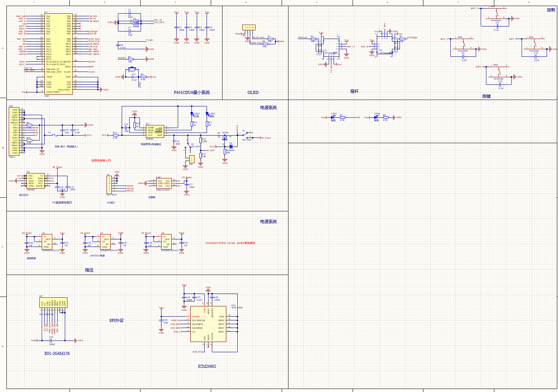
Task: Click the JP1 OLED header connector
Action: pyautogui.click(x=249, y=28)
